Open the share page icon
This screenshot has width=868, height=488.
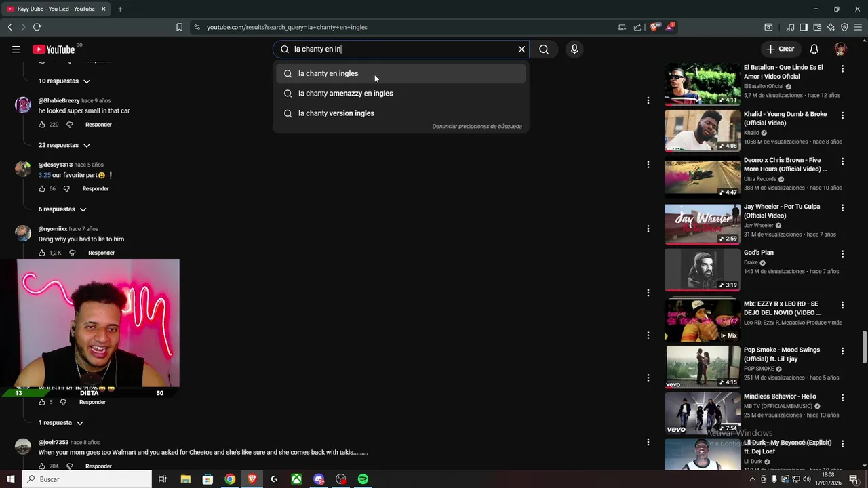pos(637,27)
